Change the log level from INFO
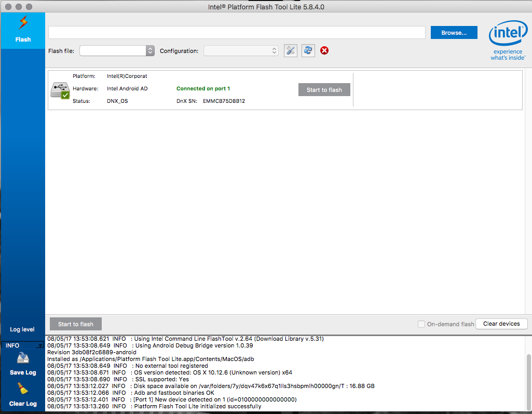The height and width of the screenshot is (414, 532). click(22, 345)
